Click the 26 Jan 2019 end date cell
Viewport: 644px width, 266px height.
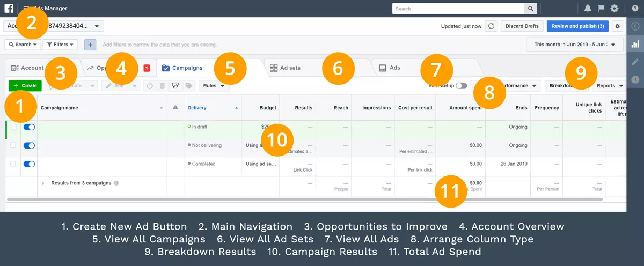tap(514, 164)
